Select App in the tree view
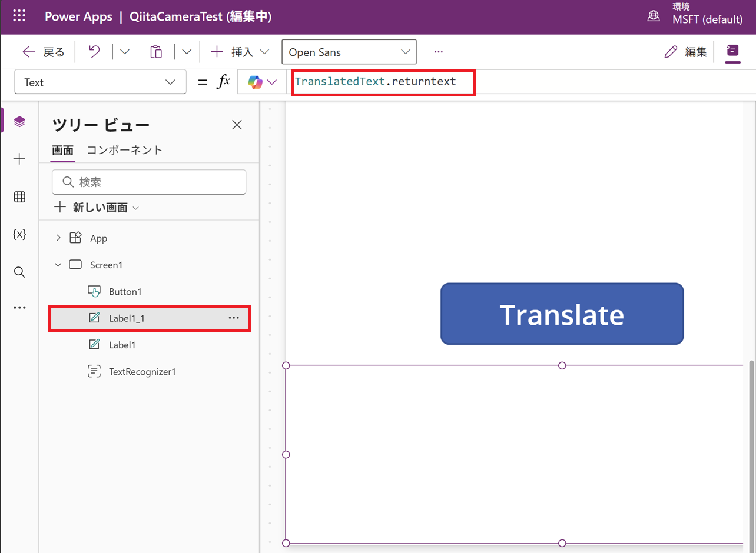 [x=98, y=238]
